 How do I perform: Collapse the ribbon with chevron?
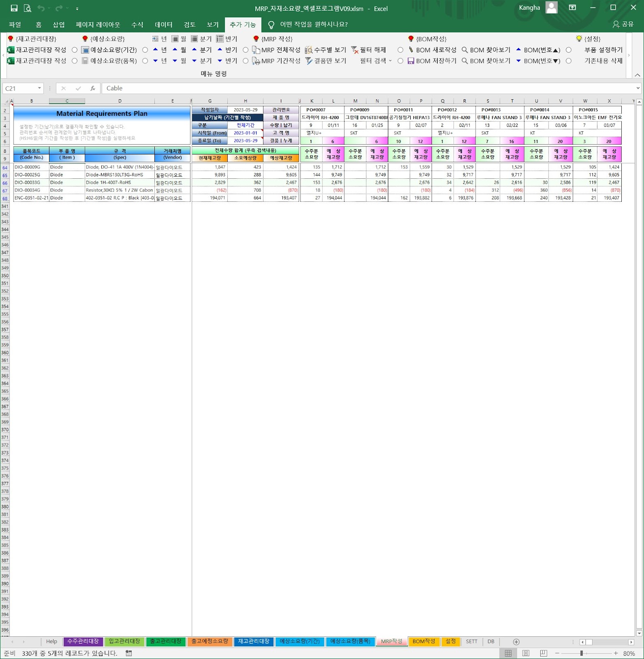point(637,75)
